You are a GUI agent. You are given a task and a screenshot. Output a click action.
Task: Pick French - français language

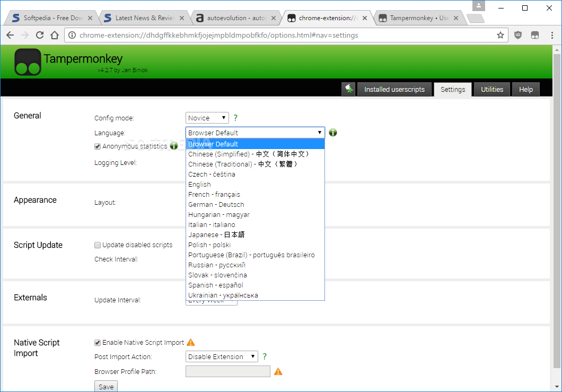[255, 194]
